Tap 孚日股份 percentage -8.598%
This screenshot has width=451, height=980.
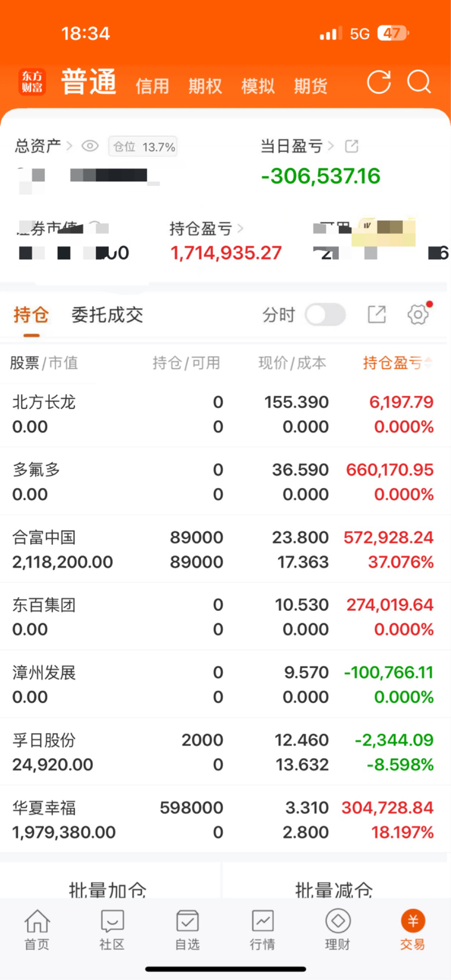[x=400, y=765]
